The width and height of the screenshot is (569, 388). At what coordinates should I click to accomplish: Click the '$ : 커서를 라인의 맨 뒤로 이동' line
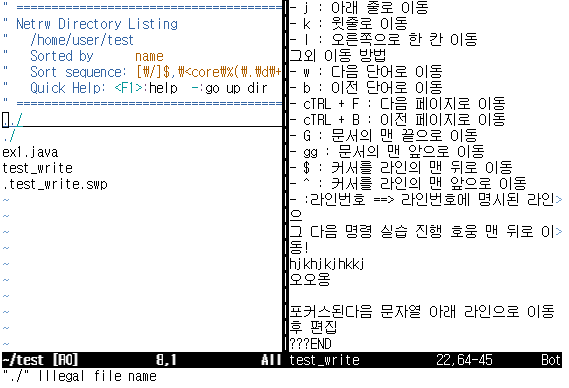tap(401, 168)
